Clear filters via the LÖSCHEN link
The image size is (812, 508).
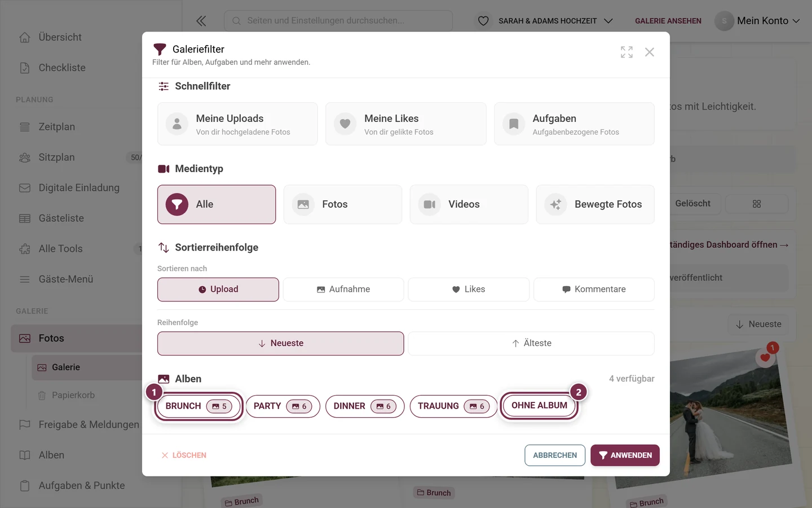pyautogui.click(x=184, y=456)
